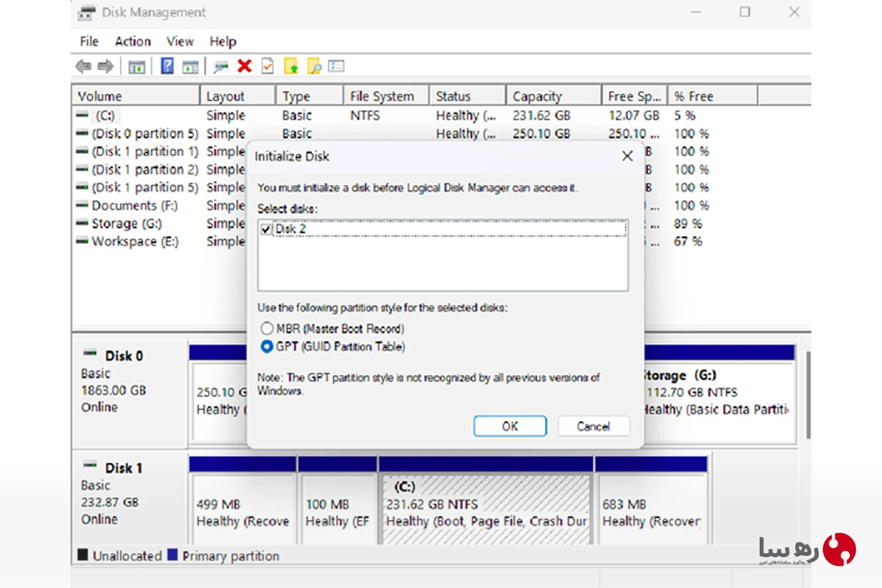Select the Storage (G:) partition block
882x588 pixels.
click(x=719, y=394)
